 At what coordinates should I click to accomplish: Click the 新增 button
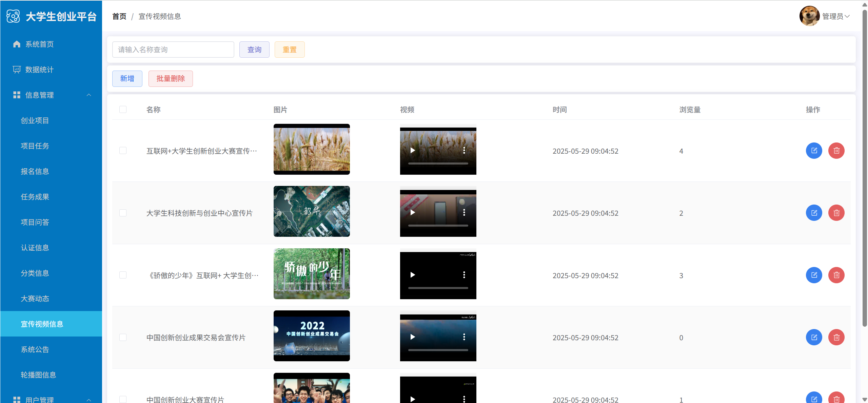point(127,79)
